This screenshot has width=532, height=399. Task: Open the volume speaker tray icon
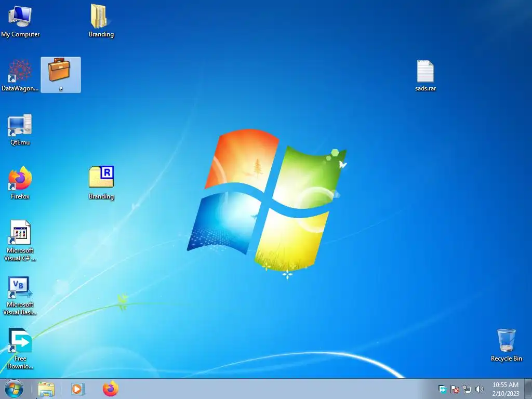coord(479,389)
